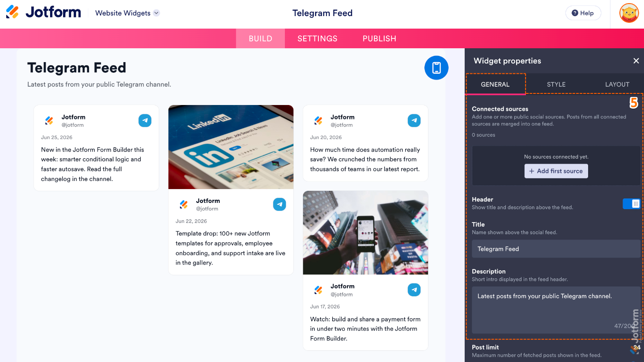
Task: Click the Description text area
Action: (556, 310)
